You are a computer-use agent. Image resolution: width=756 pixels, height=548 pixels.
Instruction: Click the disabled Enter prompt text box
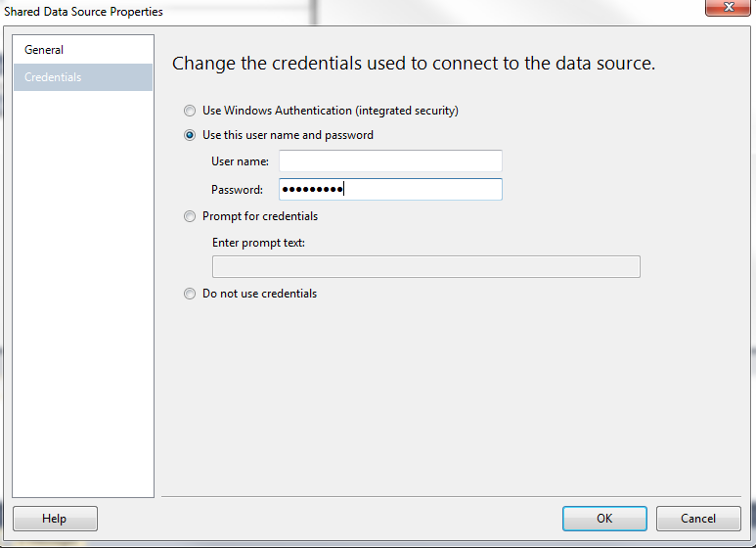425,267
